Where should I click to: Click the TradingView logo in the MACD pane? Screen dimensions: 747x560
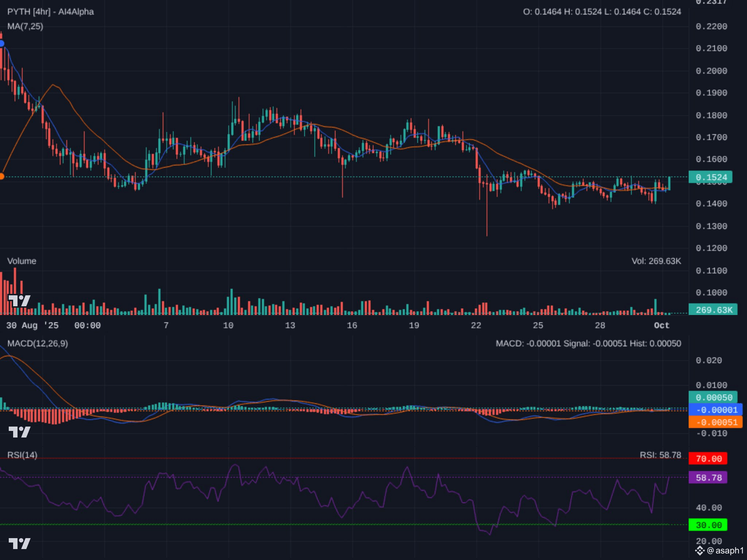tap(19, 432)
